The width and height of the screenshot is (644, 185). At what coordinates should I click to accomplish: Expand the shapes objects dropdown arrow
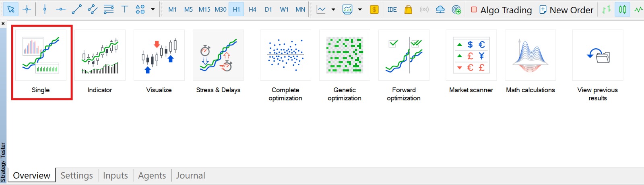point(153,9)
